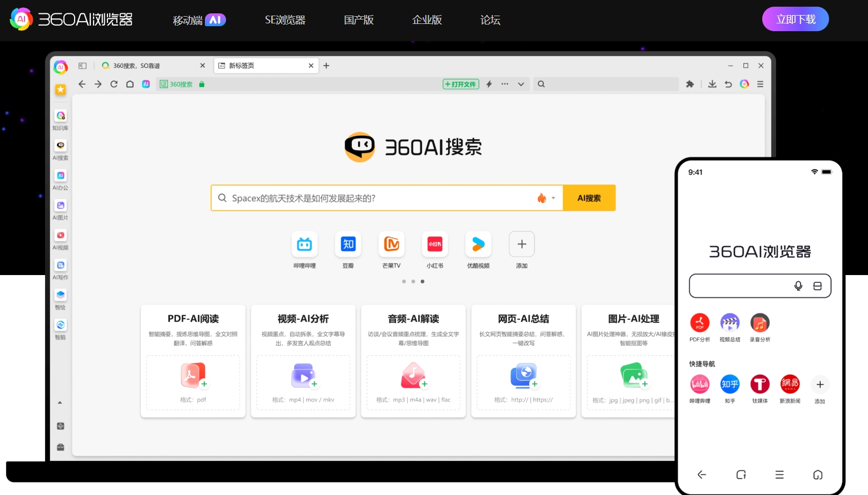Open the SE浏览器 menu item

coord(285,20)
